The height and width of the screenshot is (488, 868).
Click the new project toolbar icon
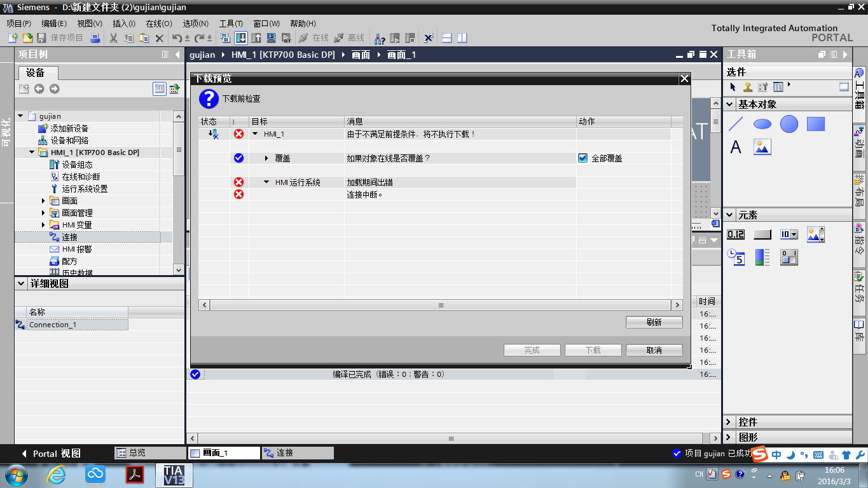[x=12, y=38]
